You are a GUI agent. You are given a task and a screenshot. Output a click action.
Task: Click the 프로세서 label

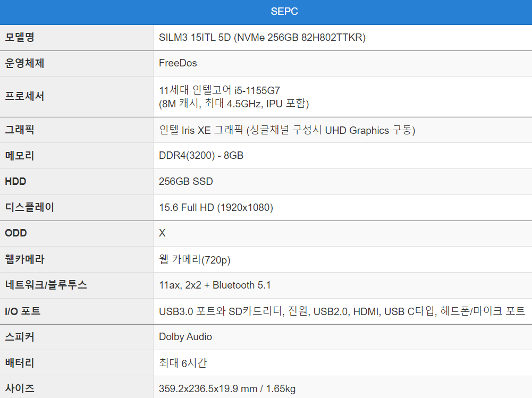[24, 96]
